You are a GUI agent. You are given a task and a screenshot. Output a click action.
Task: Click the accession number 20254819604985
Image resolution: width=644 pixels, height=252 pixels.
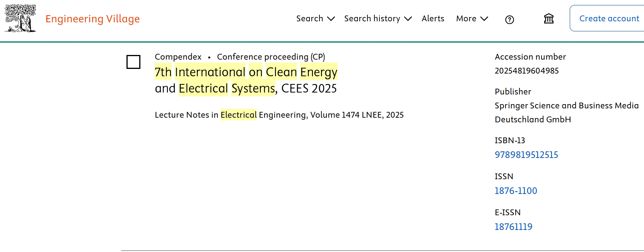click(526, 71)
